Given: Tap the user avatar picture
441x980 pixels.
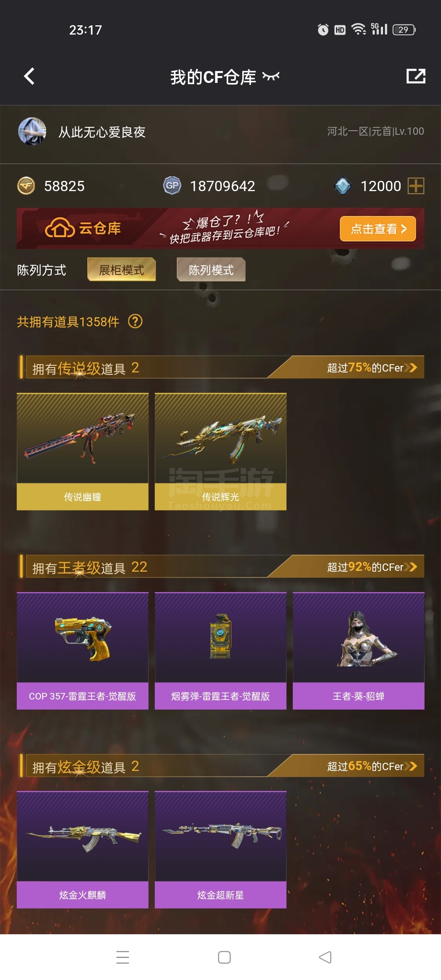Looking at the screenshot, I should (32, 131).
